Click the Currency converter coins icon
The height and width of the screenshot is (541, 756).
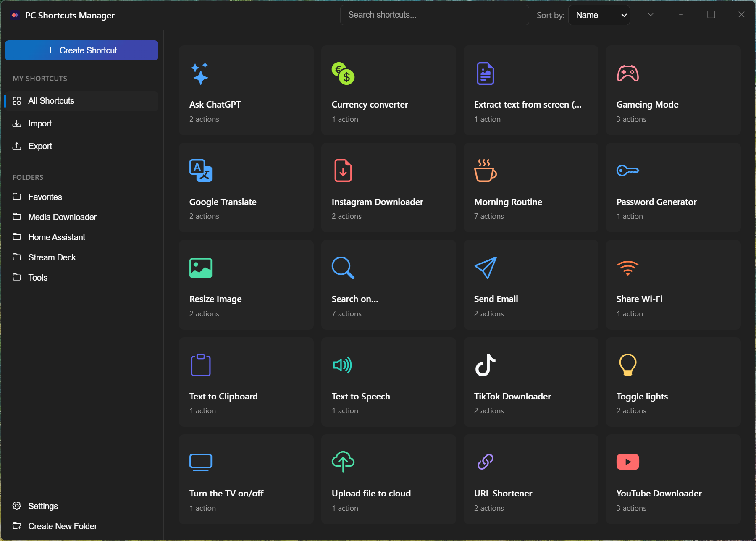coord(343,74)
